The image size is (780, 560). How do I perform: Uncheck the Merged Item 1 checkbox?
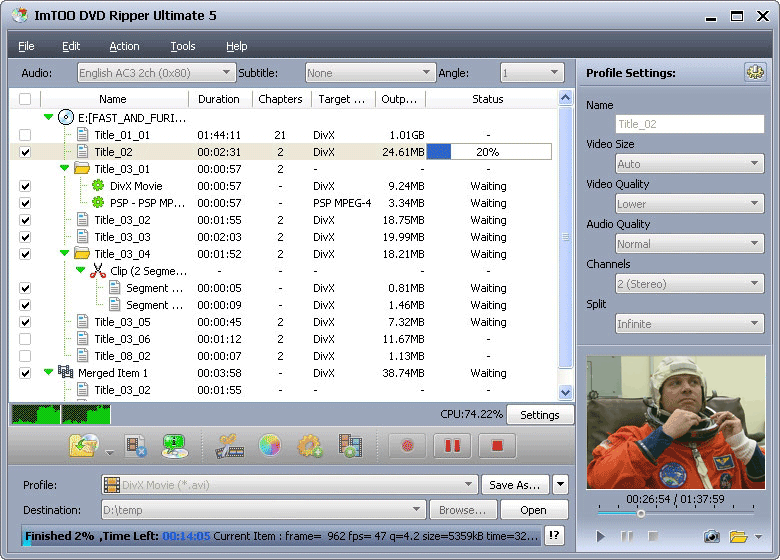click(x=25, y=373)
